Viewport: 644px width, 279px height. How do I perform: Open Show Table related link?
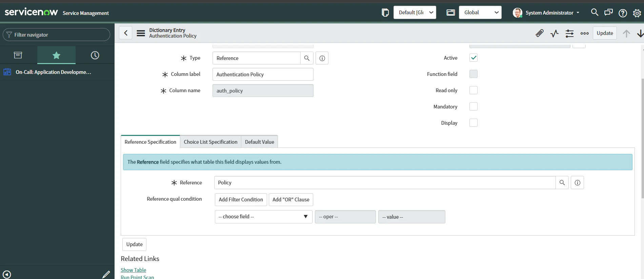coord(133,270)
